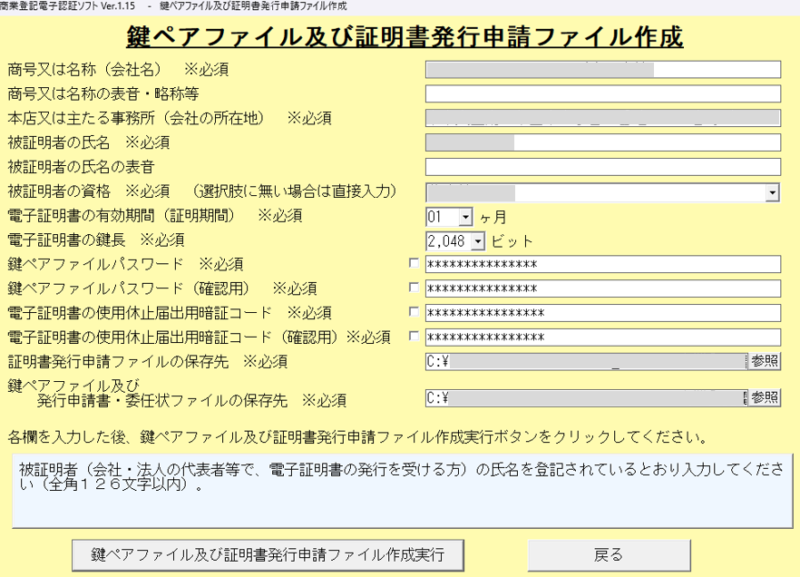Click the head office location (本店) input field

coord(602,118)
